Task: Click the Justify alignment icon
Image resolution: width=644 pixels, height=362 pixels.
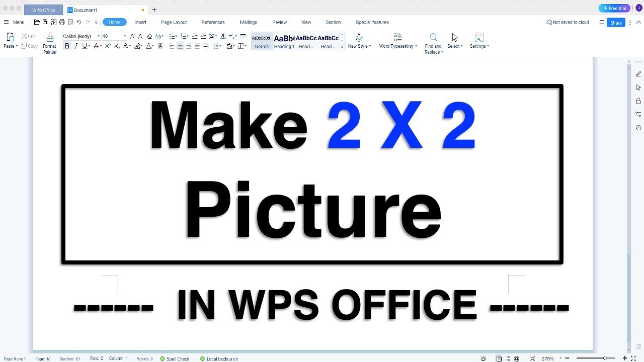Action: (197, 46)
